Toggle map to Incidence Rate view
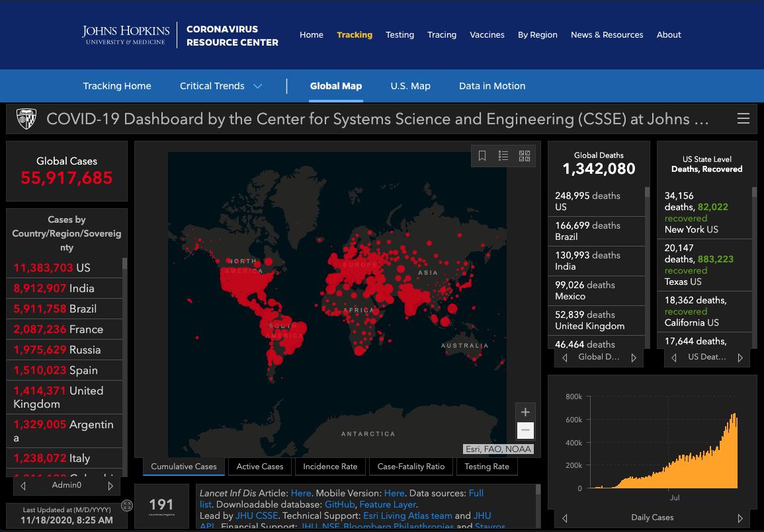This screenshot has height=532, width=764. tap(329, 467)
